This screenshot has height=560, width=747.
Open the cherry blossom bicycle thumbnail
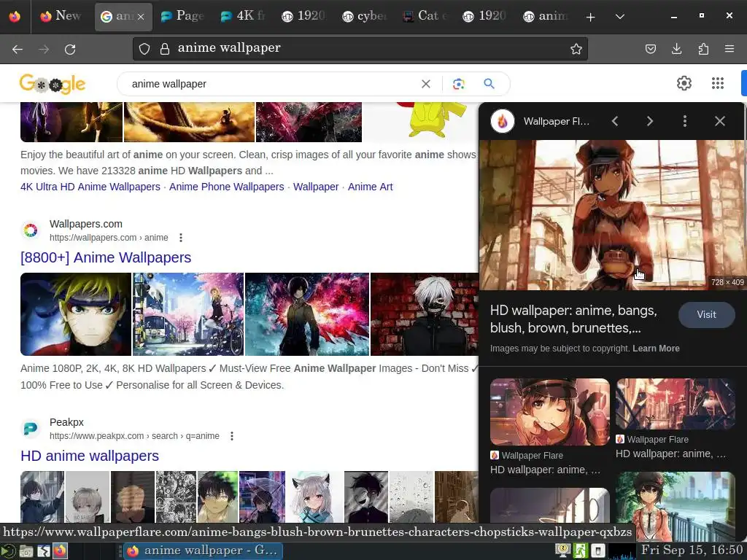click(x=188, y=314)
